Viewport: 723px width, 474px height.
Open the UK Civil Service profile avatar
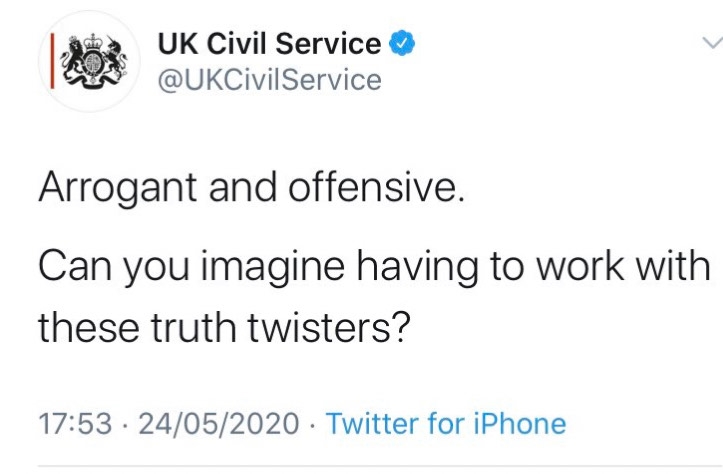coord(87,60)
